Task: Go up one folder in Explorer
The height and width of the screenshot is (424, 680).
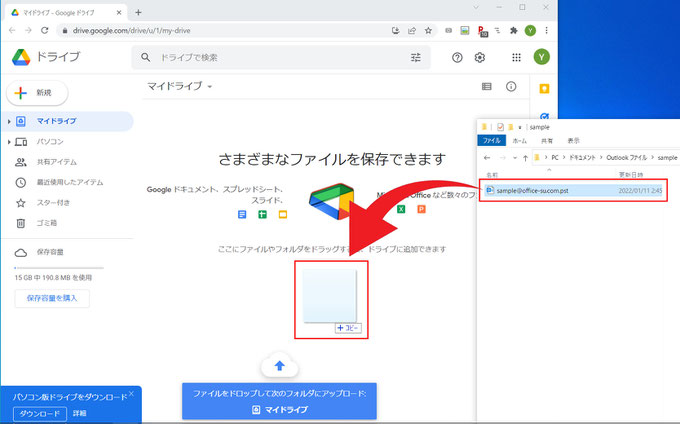Action: click(x=525, y=158)
